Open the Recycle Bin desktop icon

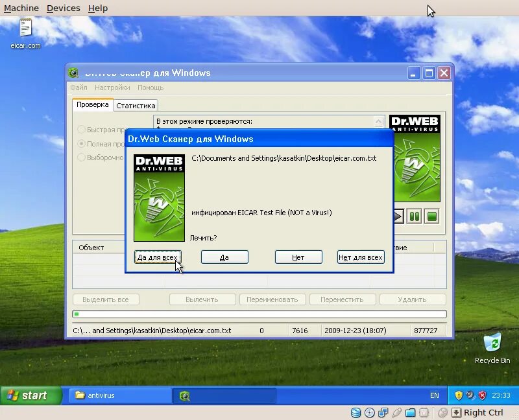[492, 349]
